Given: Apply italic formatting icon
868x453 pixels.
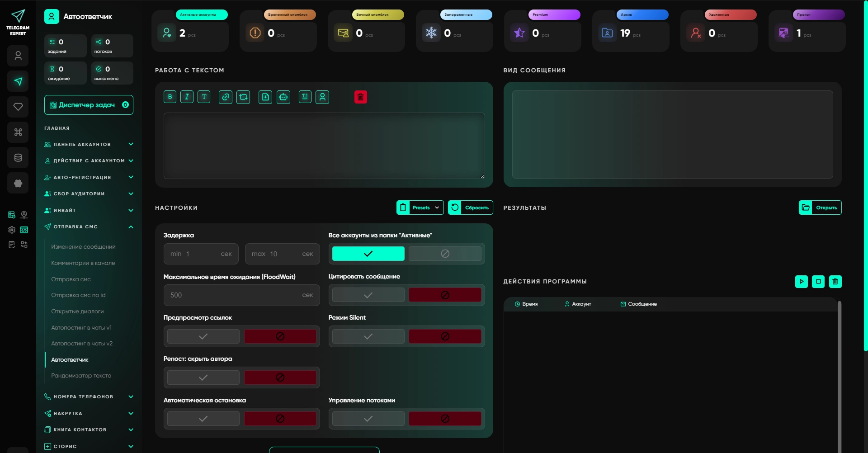Looking at the screenshot, I should (x=187, y=97).
